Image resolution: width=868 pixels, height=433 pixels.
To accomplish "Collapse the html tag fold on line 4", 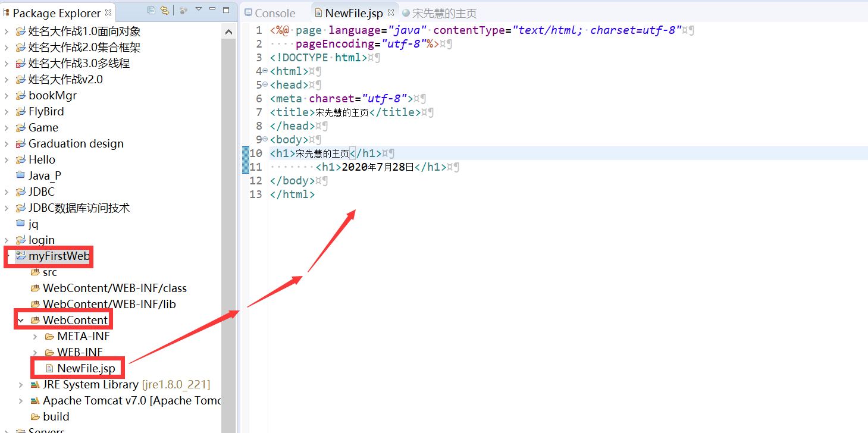I will [x=265, y=71].
